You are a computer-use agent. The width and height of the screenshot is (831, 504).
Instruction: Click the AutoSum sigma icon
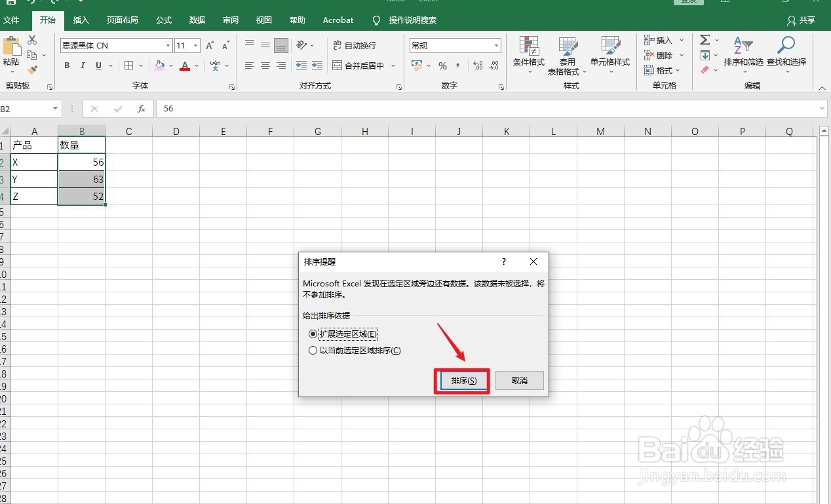(705, 41)
